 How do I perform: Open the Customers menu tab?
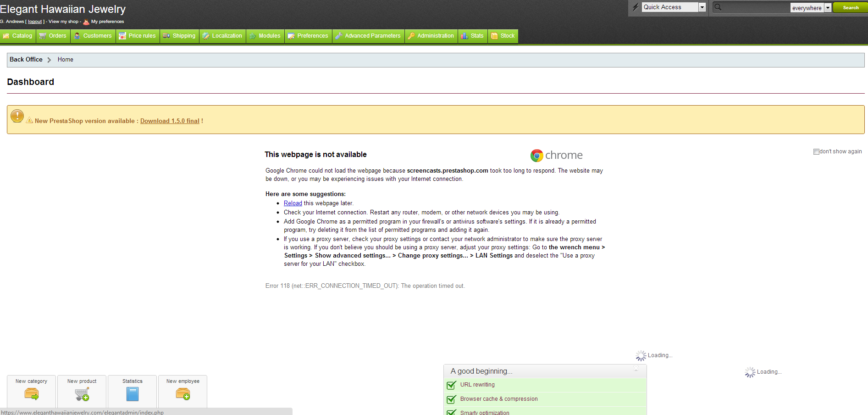[93, 36]
